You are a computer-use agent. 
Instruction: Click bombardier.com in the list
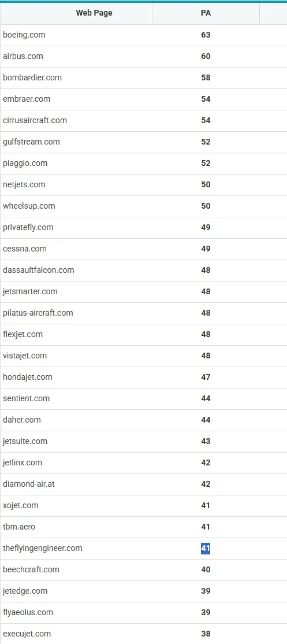click(x=32, y=77)
